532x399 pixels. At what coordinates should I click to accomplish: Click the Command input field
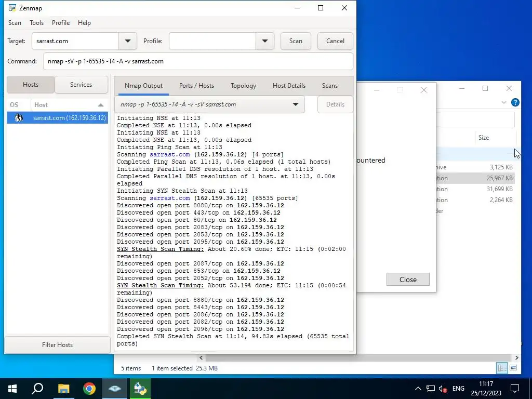[198, 61]
